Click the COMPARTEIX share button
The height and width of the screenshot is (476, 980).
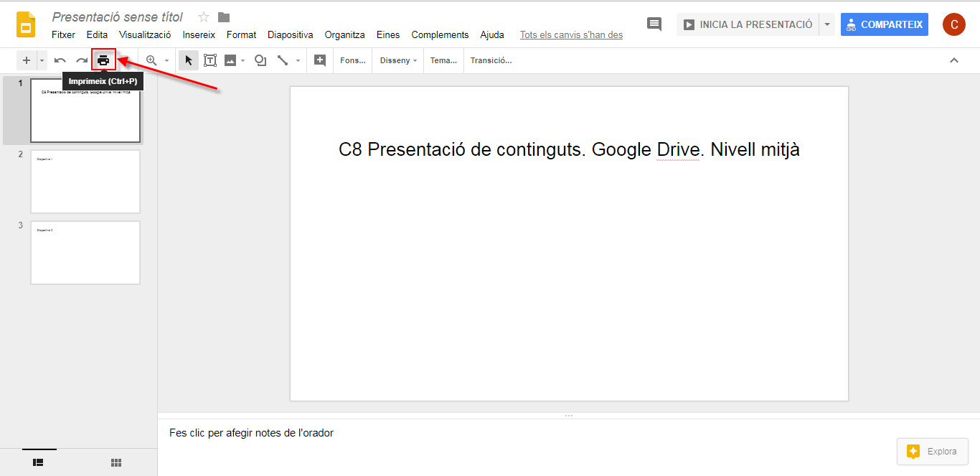pos(885,24)
